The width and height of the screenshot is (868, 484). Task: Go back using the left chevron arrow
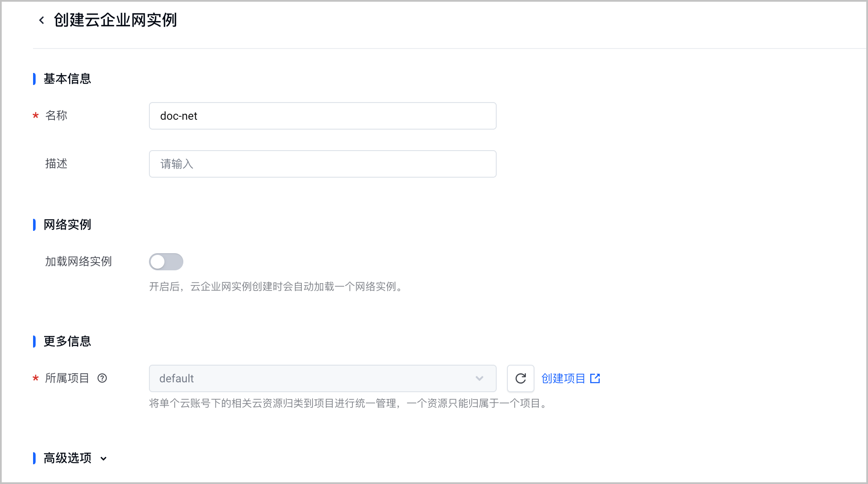[42, 20]
